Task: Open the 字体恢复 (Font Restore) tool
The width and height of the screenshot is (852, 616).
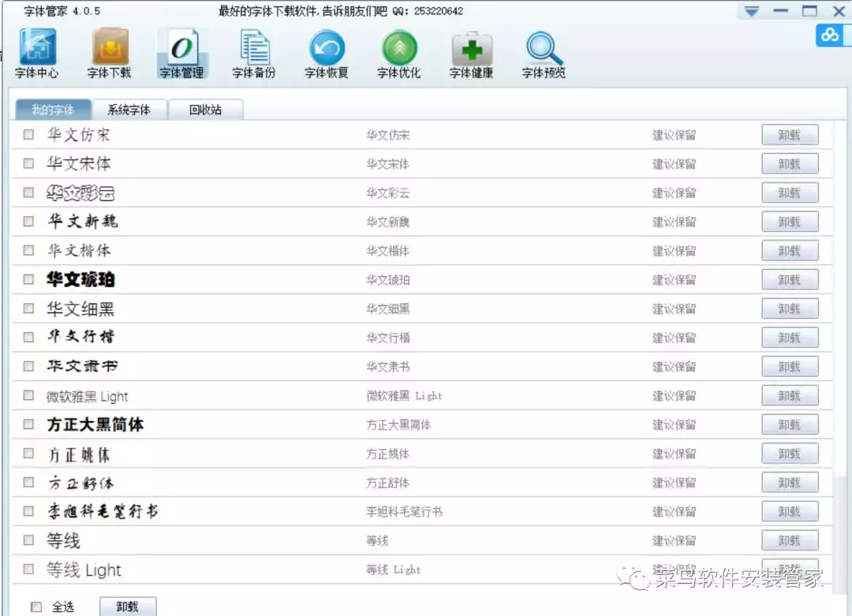Action: [x=327, y=51]
